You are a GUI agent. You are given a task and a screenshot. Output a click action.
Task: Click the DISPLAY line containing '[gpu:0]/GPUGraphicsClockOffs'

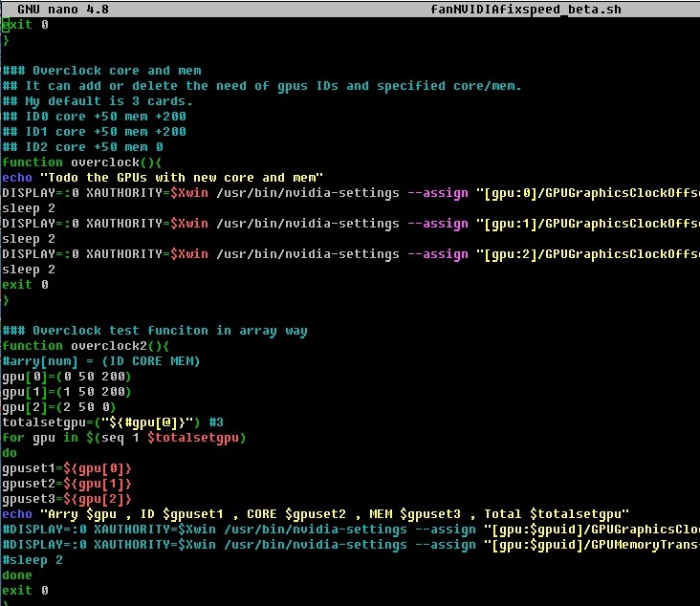[x=351, y=193]
